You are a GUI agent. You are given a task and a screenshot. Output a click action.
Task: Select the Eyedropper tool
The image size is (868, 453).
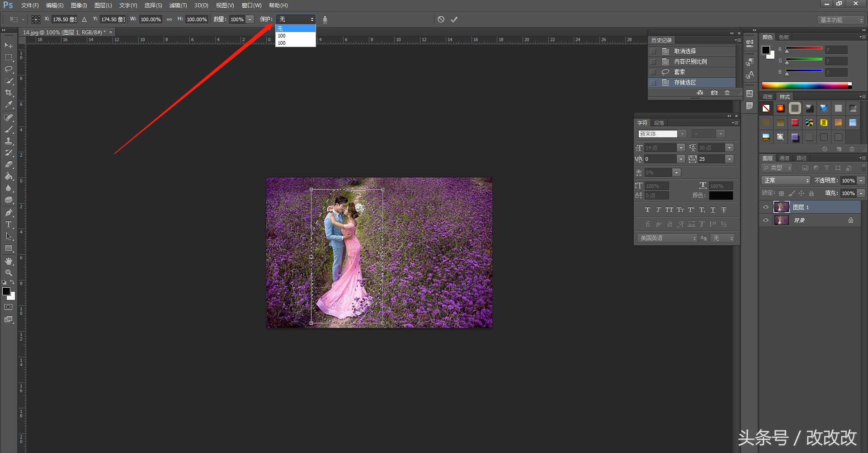(9, 104)
